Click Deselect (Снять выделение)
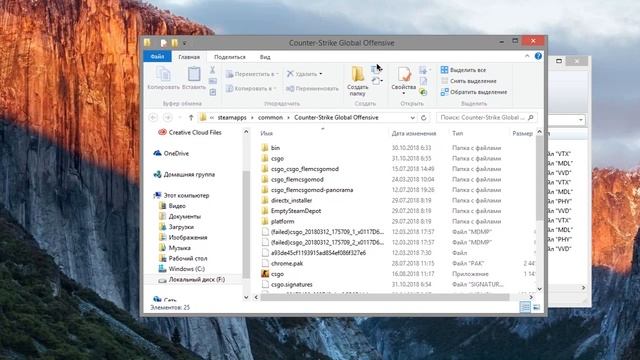640x360 pixels. coord(469,81)
